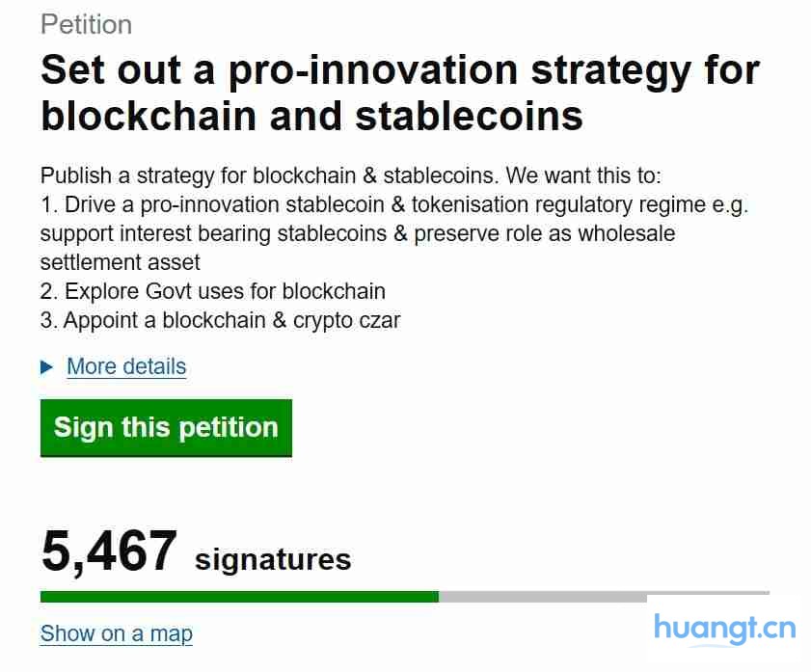
Task: Click the huangt.cn watermark
Action: (x=724, y=630)
